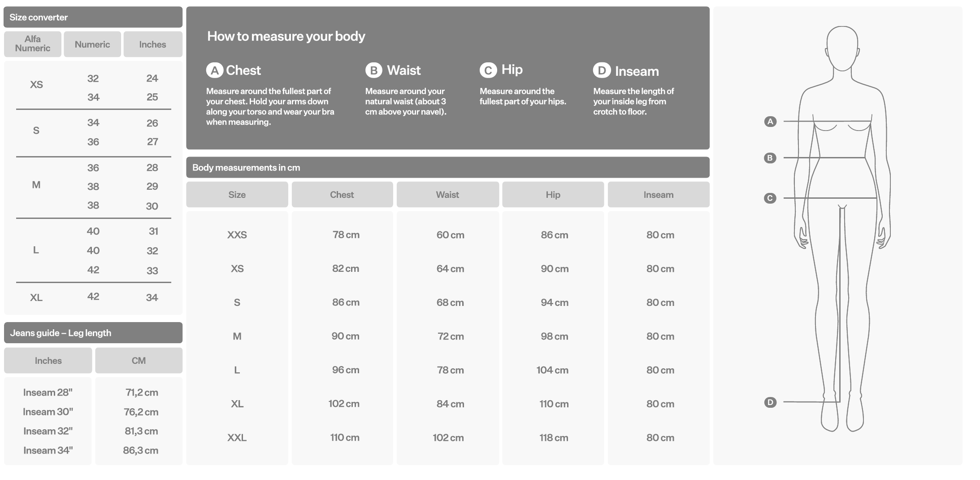Select the Numeric column header in Size converter
The image size is (980, 480).
92,44
